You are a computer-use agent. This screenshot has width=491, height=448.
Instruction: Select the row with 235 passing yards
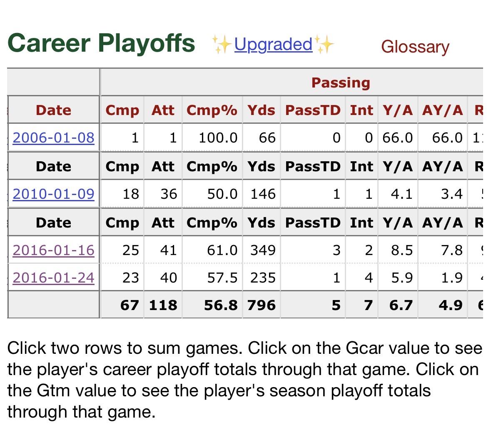point(263,278)
